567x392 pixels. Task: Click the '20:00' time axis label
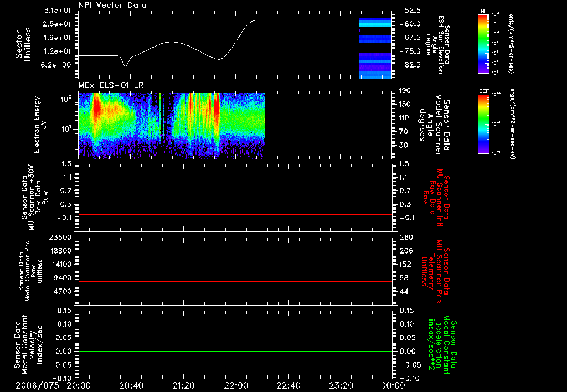[79, 385]
